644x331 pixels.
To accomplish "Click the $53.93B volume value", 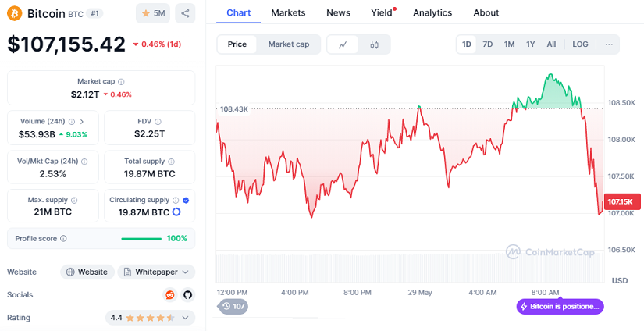I will click(37, 134).
